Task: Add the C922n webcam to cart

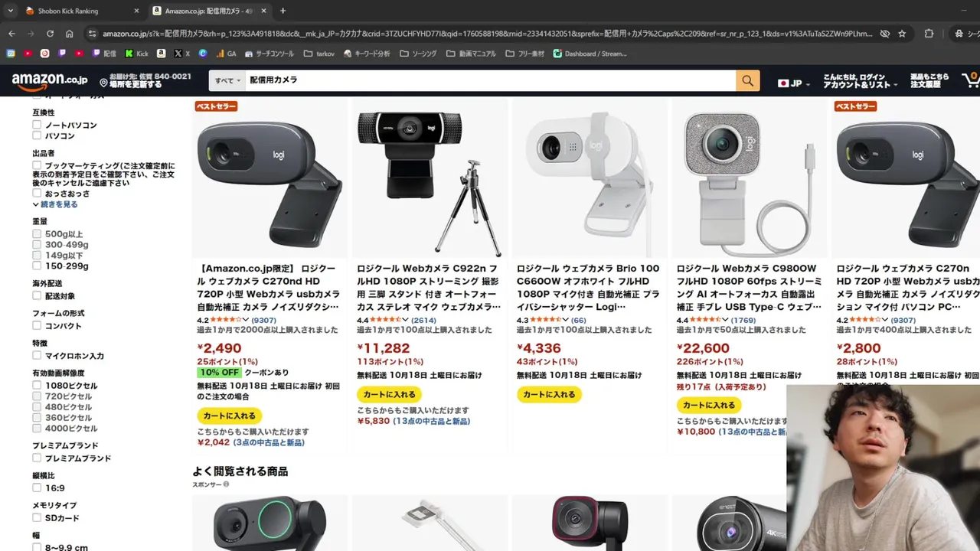Action: [389, 395]
